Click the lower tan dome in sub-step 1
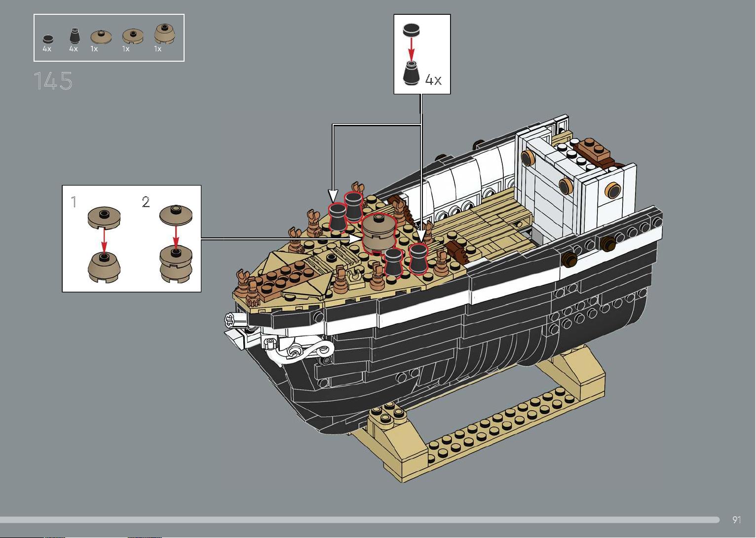Viewport: 756px width, 538px height. pos(104,267)
